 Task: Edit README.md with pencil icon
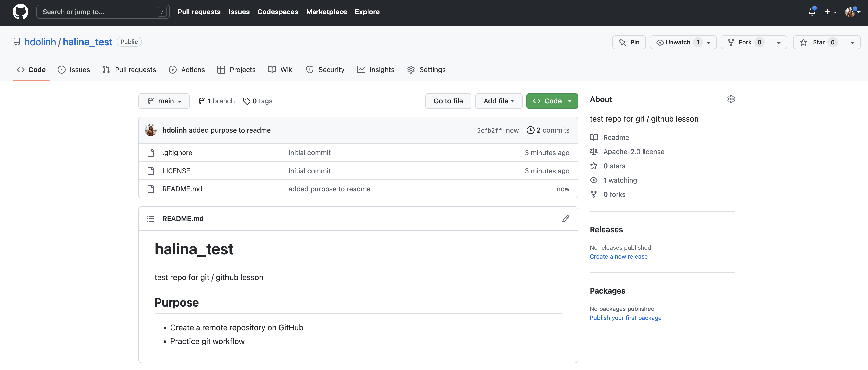[566, 219]
